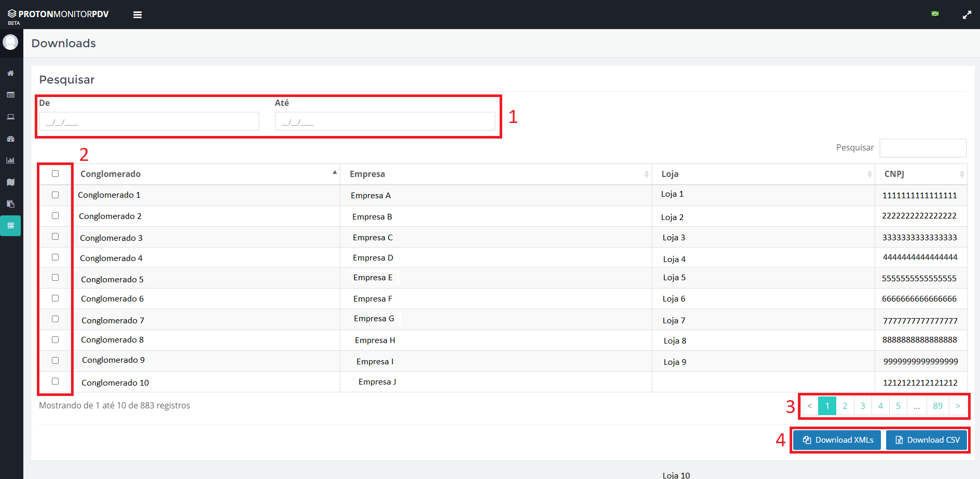This screenshot has width=980, height=479.
Task: Click the Empresa column header
Action: [x=495, y=174]
